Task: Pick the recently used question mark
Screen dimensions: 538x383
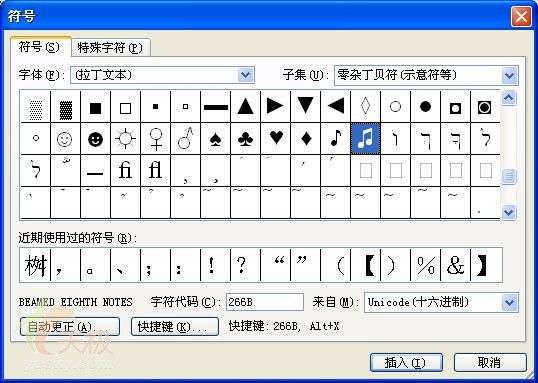Action: 246,265
